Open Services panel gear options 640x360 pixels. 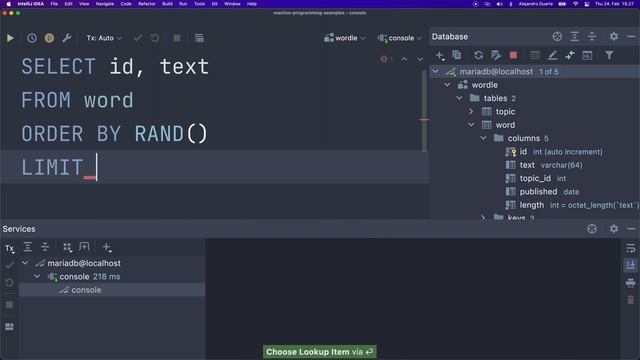tap(614, 229)
